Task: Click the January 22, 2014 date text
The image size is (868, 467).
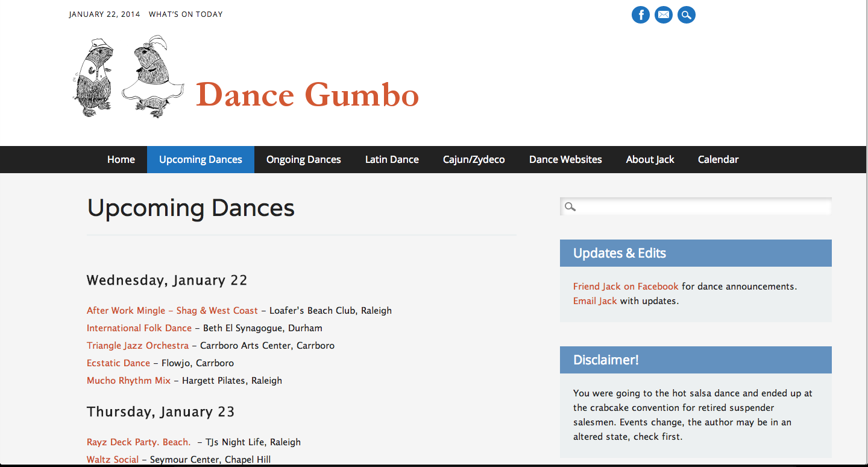Action: [104, 14]
